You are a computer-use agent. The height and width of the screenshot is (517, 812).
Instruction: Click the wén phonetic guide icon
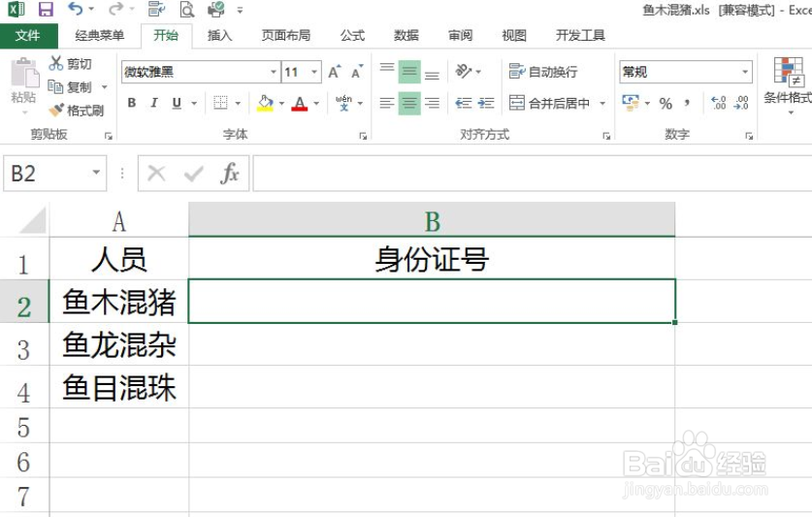pos(343,103)
